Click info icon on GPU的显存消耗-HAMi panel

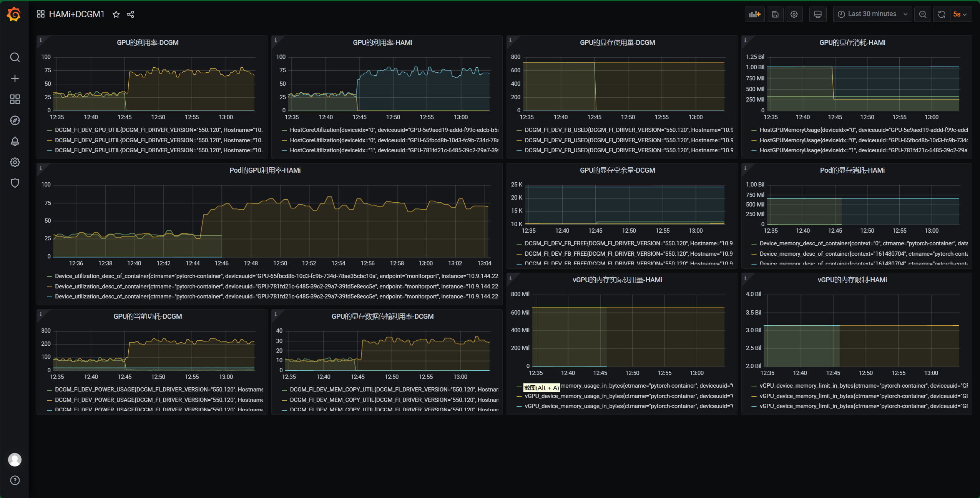(x=745, y=40)
